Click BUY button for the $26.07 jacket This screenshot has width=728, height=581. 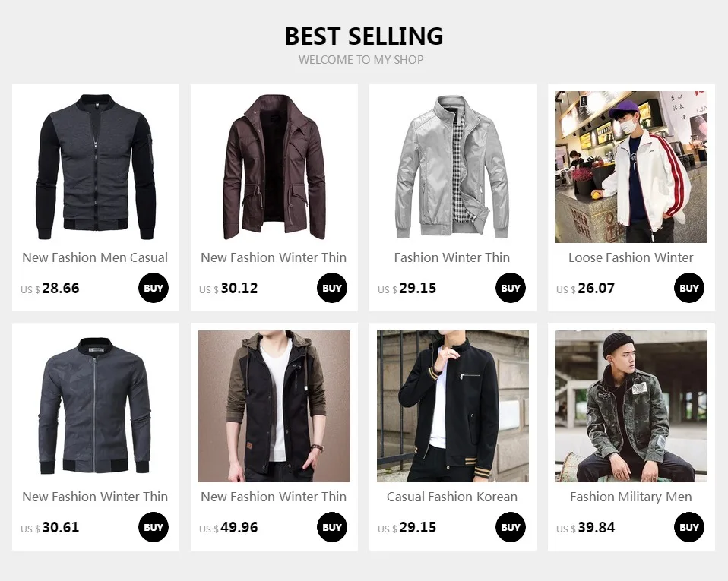point(689,288)
